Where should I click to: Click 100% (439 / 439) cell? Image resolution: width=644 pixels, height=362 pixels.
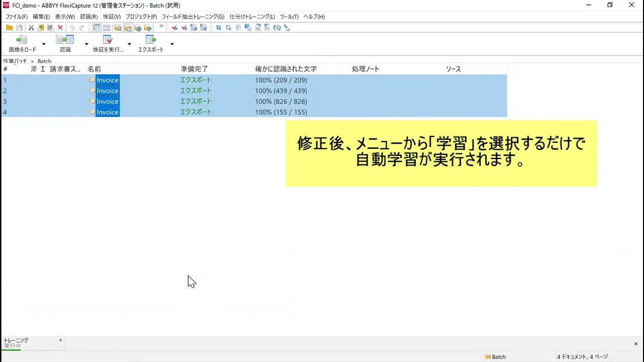[281, 90]
